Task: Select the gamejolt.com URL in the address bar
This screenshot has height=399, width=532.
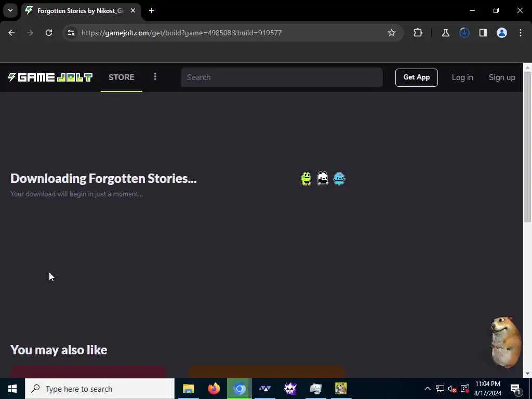Action: click(181, 33)
